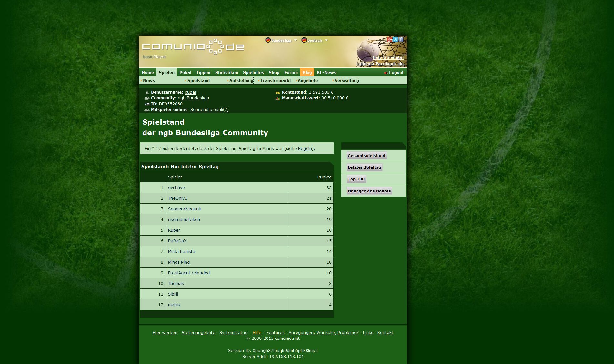
Task: Expand the Bundesliga league dropdown arrow
Action: tap(296, 40)
